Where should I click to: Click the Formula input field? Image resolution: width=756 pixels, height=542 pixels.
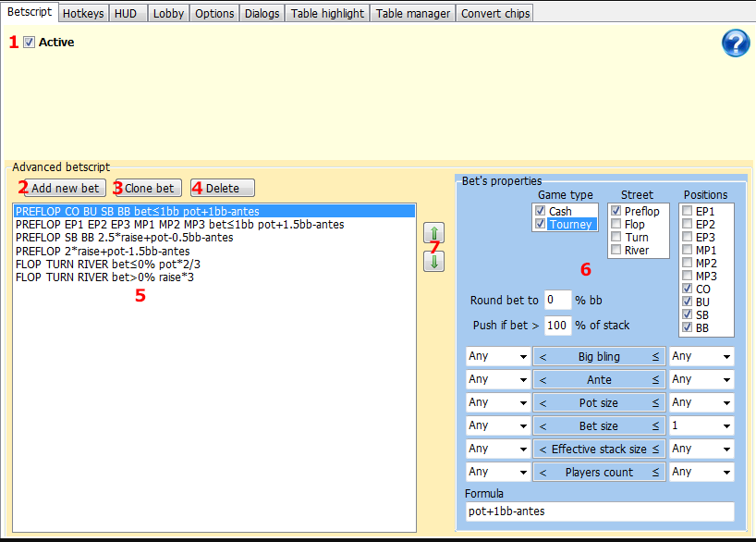point(600,511)
